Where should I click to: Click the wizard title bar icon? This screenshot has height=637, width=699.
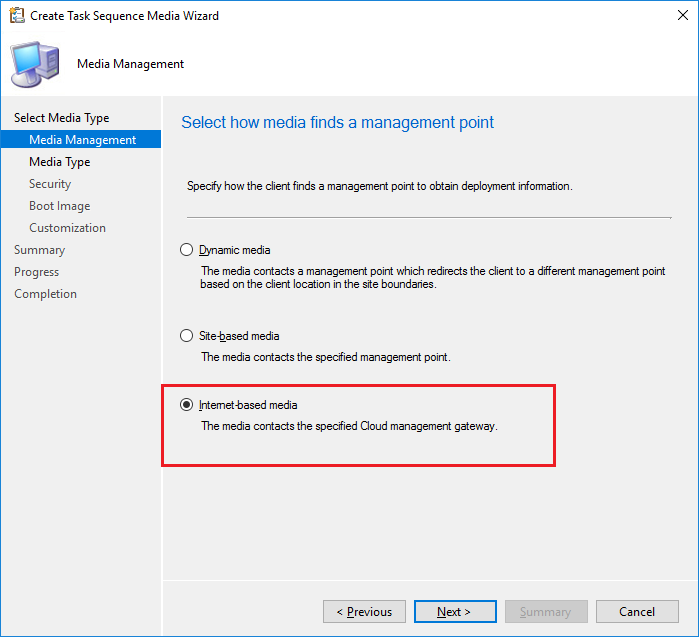[x=17, y=16]
